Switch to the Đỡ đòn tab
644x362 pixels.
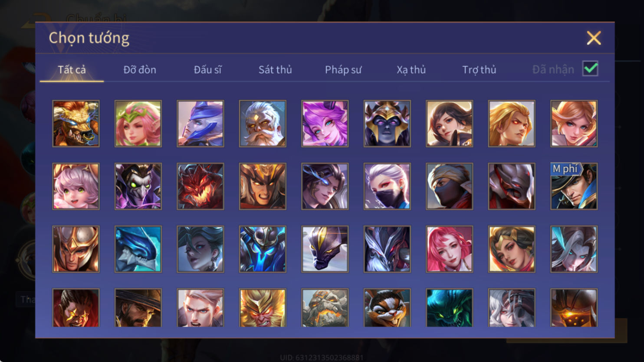tap(140, 70)
